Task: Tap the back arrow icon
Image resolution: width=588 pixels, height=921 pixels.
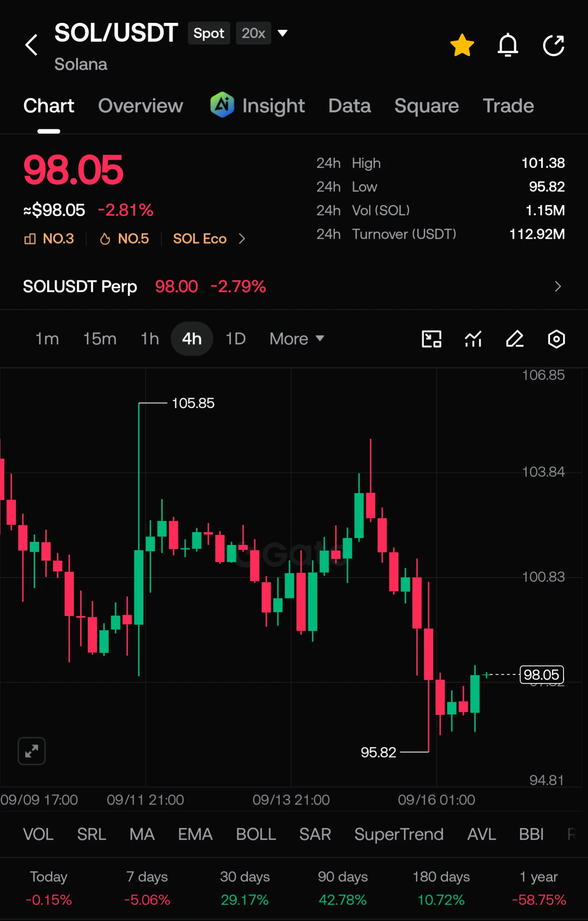Action: [x=31, y=45]
